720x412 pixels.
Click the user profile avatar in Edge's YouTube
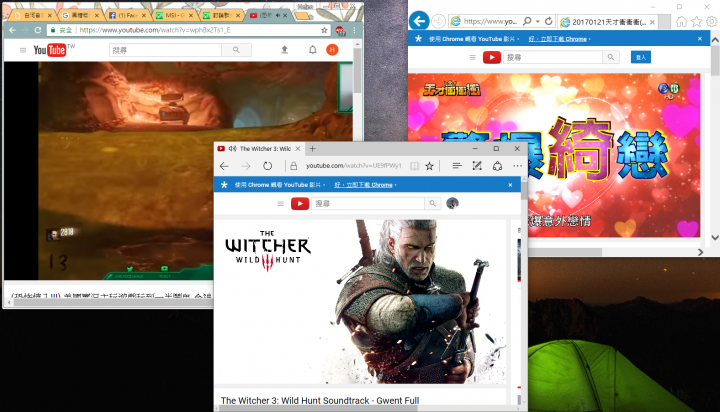coord(452,203)
